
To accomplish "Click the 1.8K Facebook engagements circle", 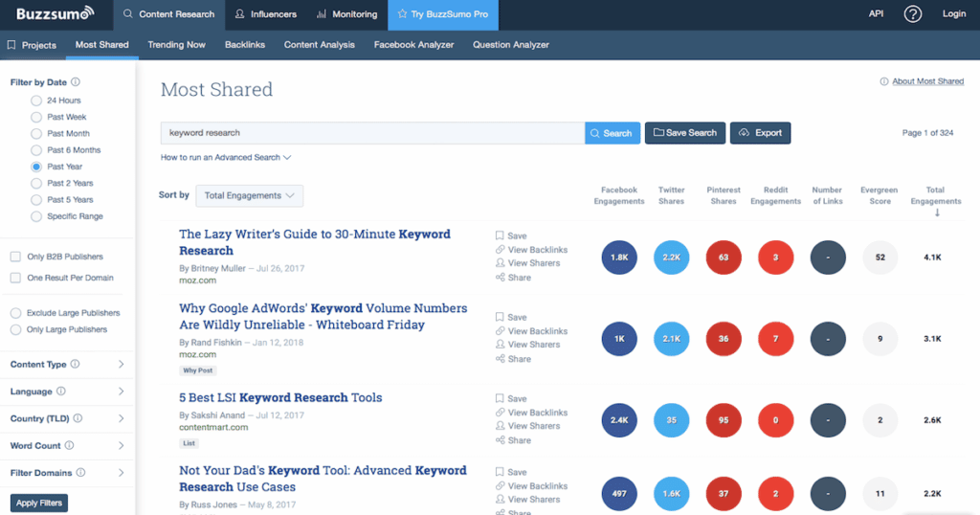I will tap(619, 257).
